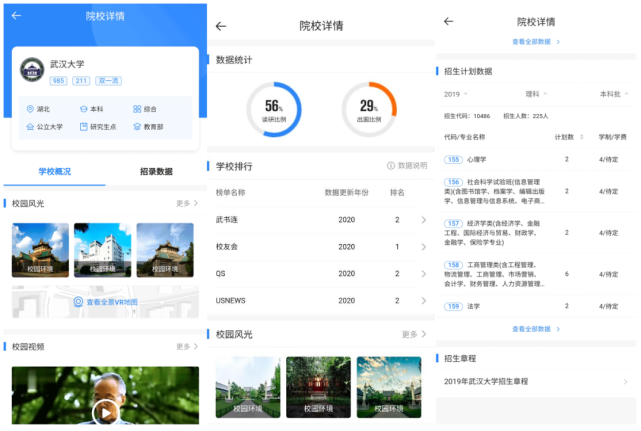Expand the QS ranking row chevron
The width and height of the screenshot is (641, 431).
(x=424, y=274)
